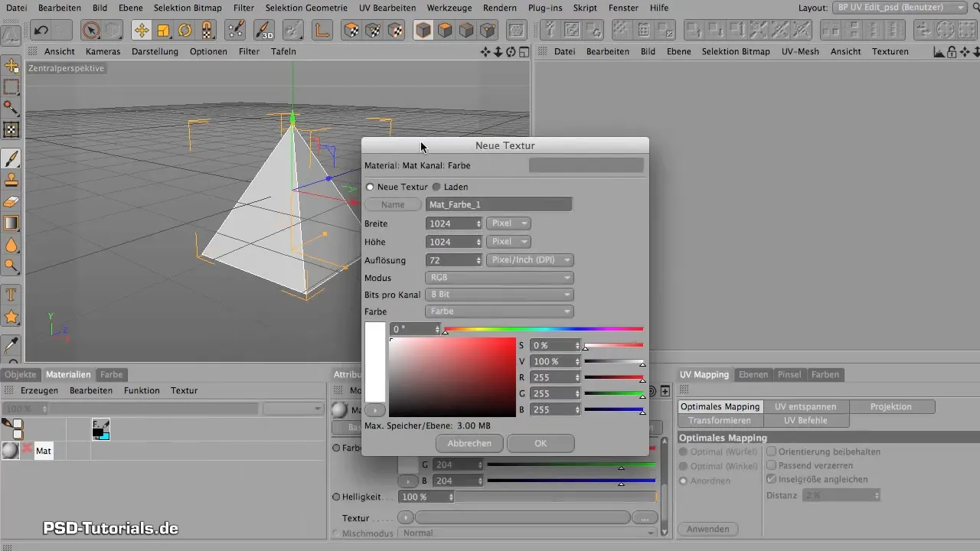
Task: Uncheck 'Inselgröße angleichen' checkbox
Action: (772, 479)
